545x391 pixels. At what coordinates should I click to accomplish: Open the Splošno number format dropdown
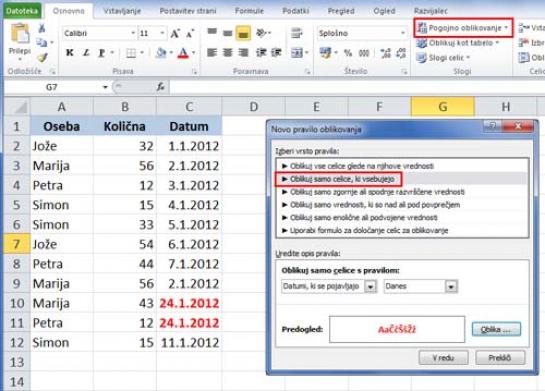pyautogui.click(x=402, y=33)
